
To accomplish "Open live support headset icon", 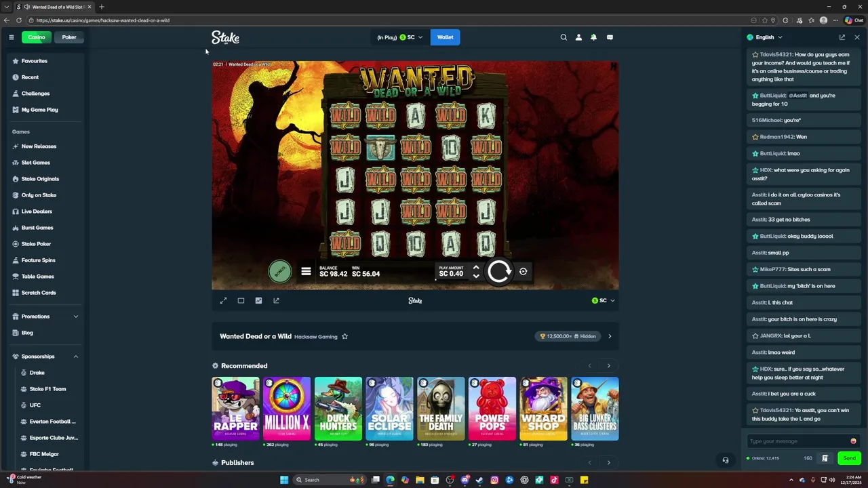I will (x=725, y=460).
